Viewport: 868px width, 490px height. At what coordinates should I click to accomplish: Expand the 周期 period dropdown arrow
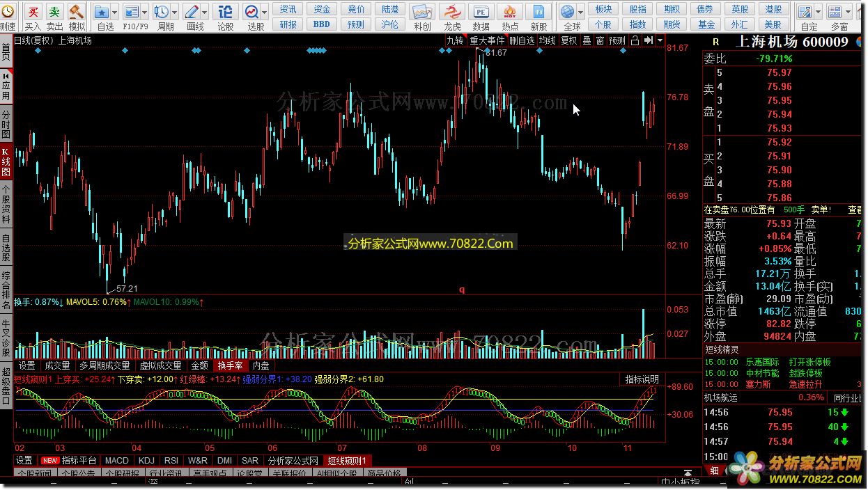pos(174,13)
